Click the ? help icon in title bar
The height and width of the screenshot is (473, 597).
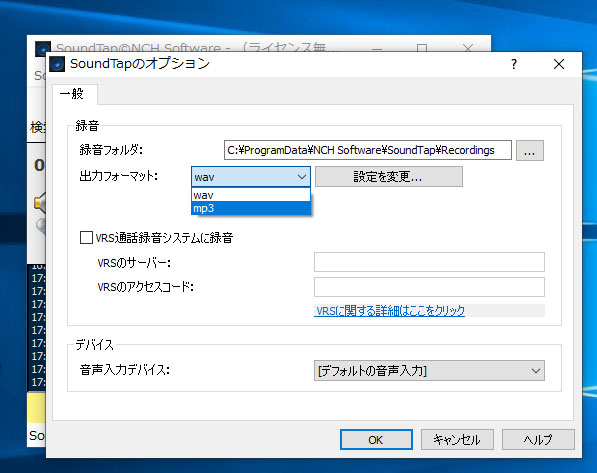pos(514,64)
